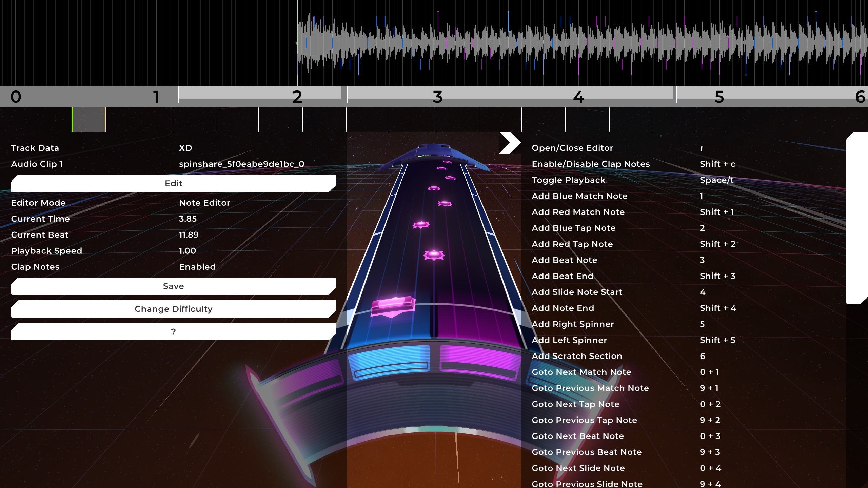868x488 pixels.
Task: Click the Edit track data button
Action: pos(173,183)
